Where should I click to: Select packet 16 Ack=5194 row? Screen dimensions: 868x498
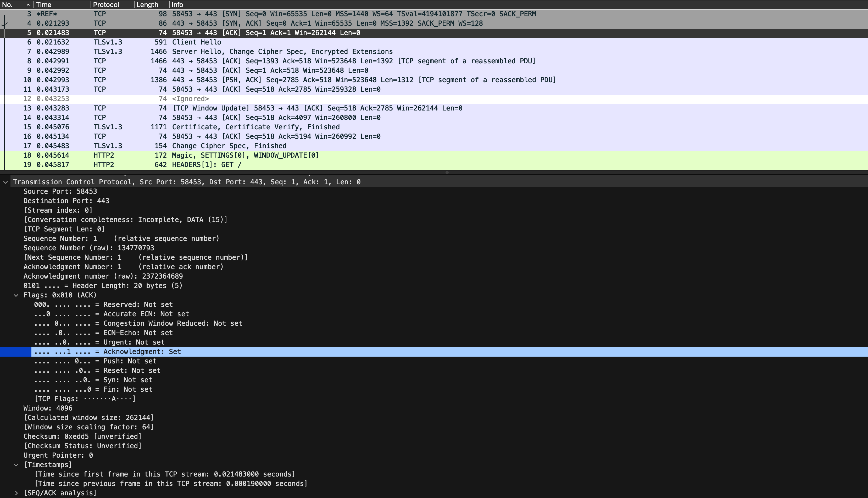tap(434, 136)
